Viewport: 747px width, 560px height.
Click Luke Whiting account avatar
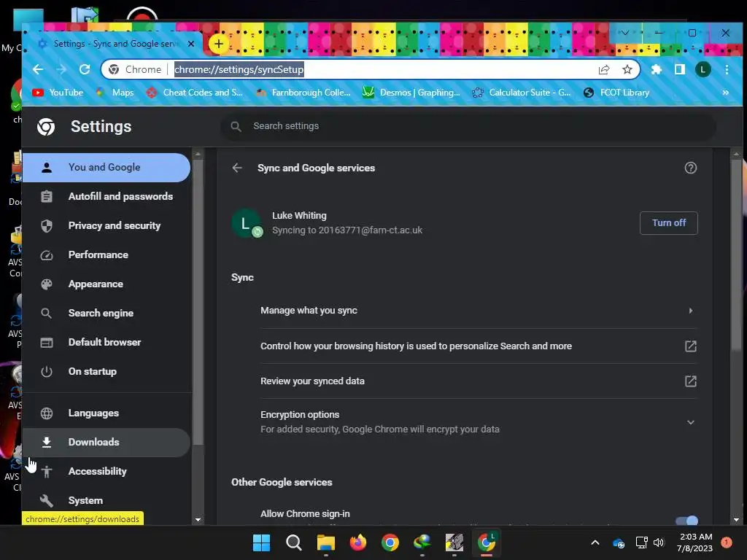coord(246,223)
